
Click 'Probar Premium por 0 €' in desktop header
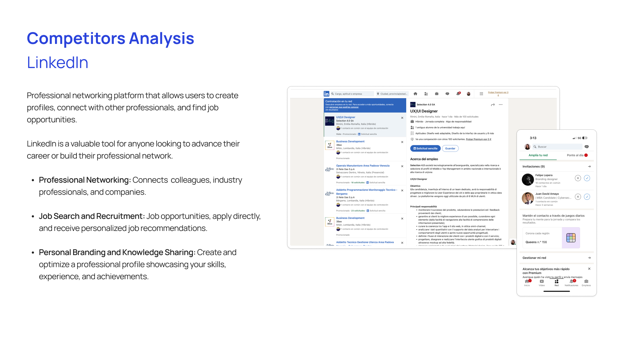coord(498,94)
